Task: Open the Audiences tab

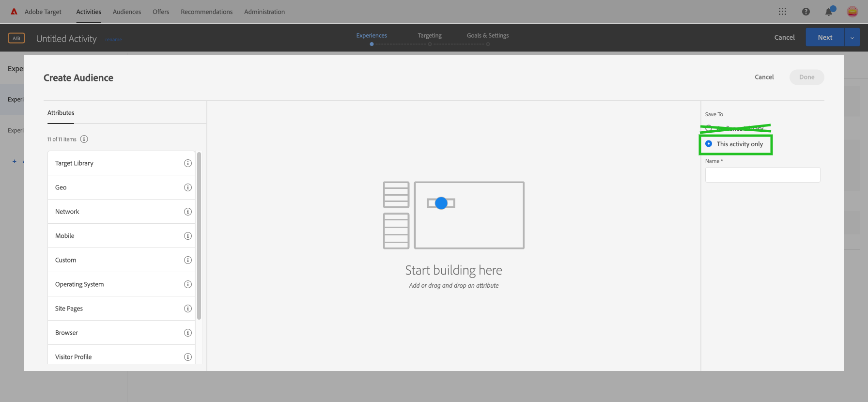Action: tap(127, 12)
